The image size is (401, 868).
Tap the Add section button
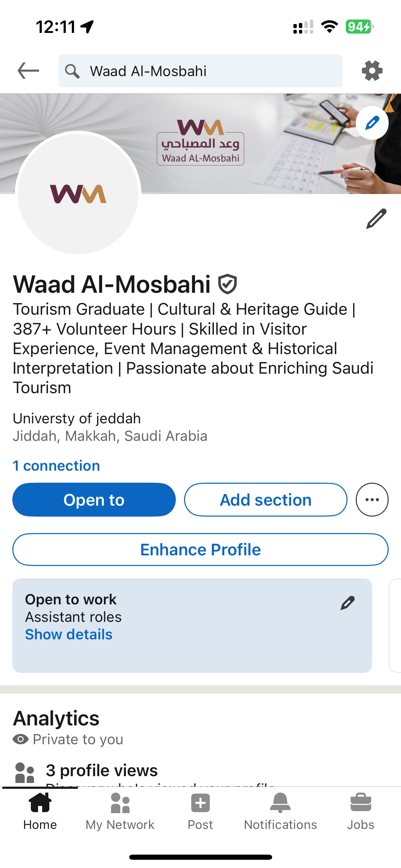(266, 499)
